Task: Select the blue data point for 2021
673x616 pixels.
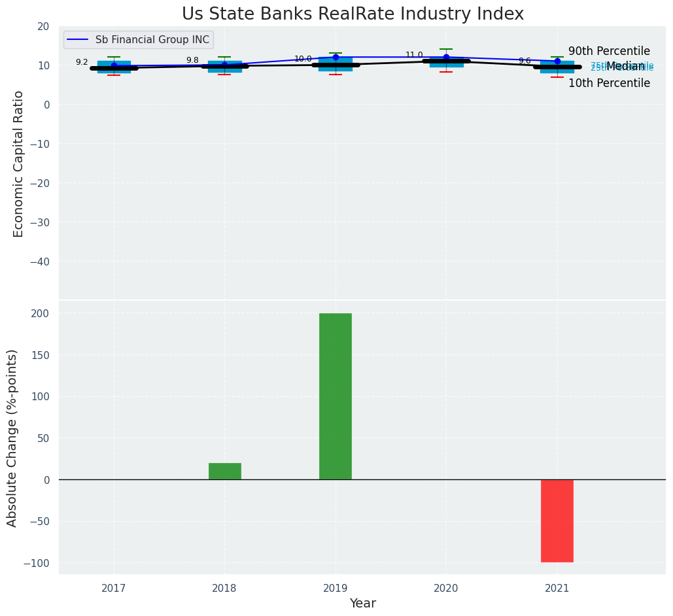Action: click(x=557, y=61)
